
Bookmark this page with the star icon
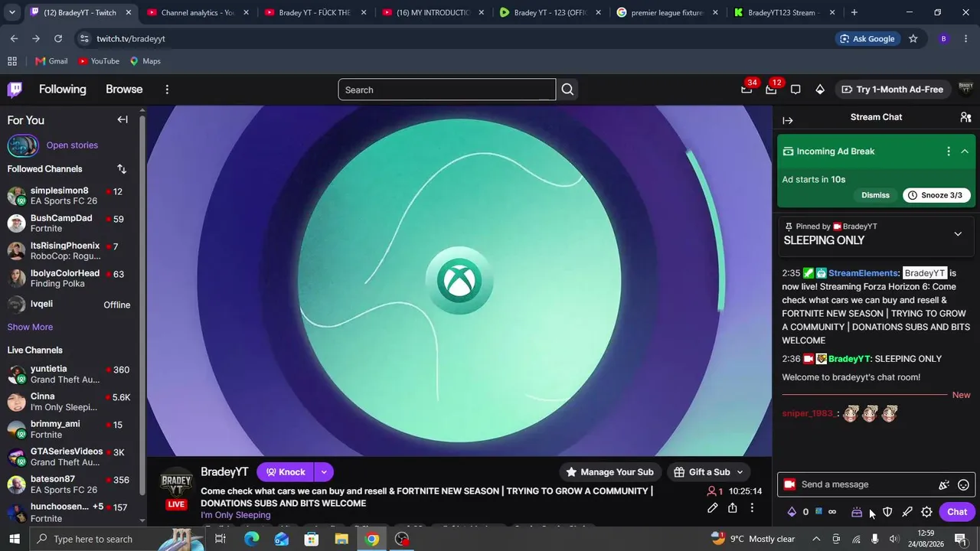[x=913, y=39]
